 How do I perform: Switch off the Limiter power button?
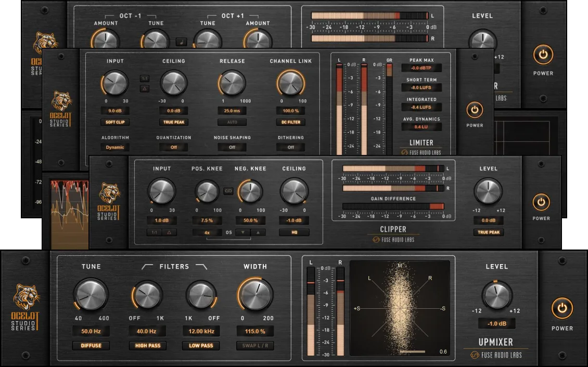tap(474, 110)
